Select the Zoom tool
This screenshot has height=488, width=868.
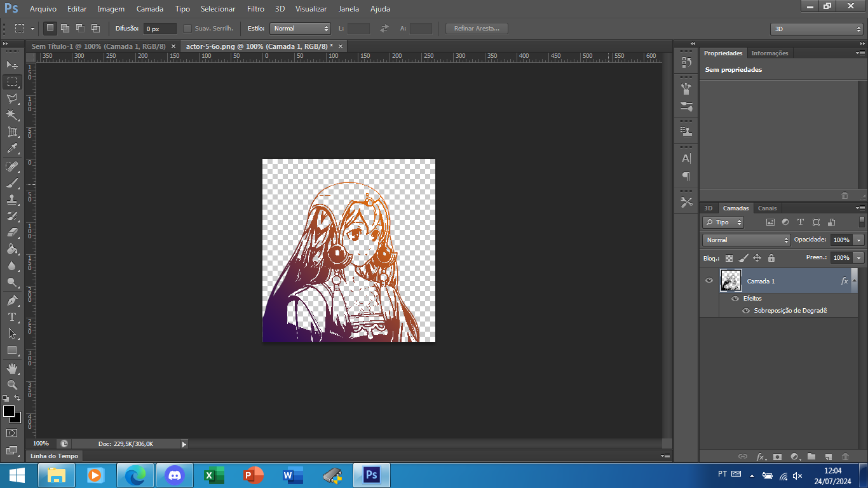(12, 384)
